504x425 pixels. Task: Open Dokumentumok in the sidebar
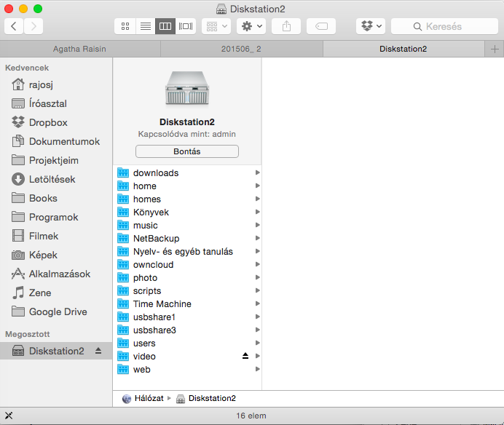click(56, 142)
